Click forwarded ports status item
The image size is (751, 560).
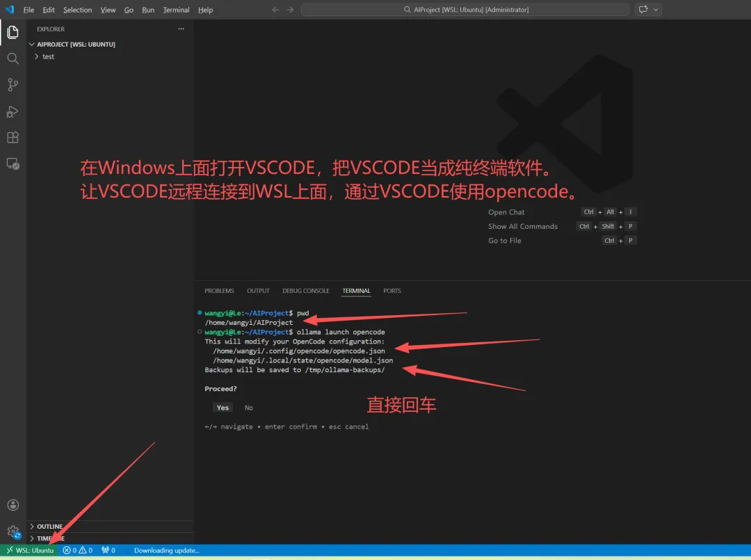[108, 550]
